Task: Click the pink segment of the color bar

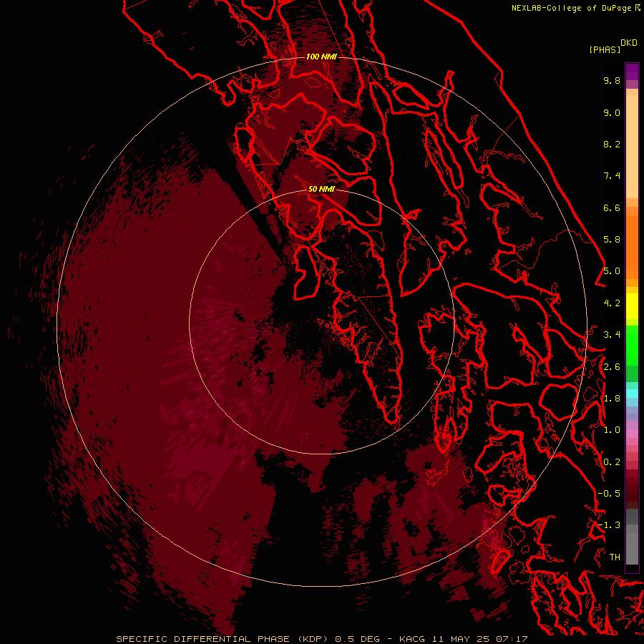Action: (x=632, y=434)
